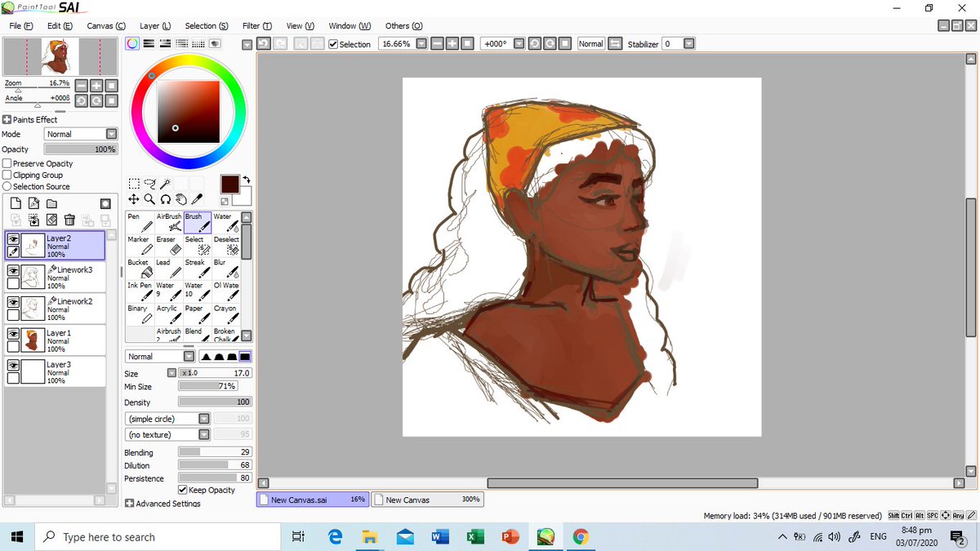Hide Layer1 with its eye toggle
The height and width of the screenshot is (551, 980).
[13, 334]
